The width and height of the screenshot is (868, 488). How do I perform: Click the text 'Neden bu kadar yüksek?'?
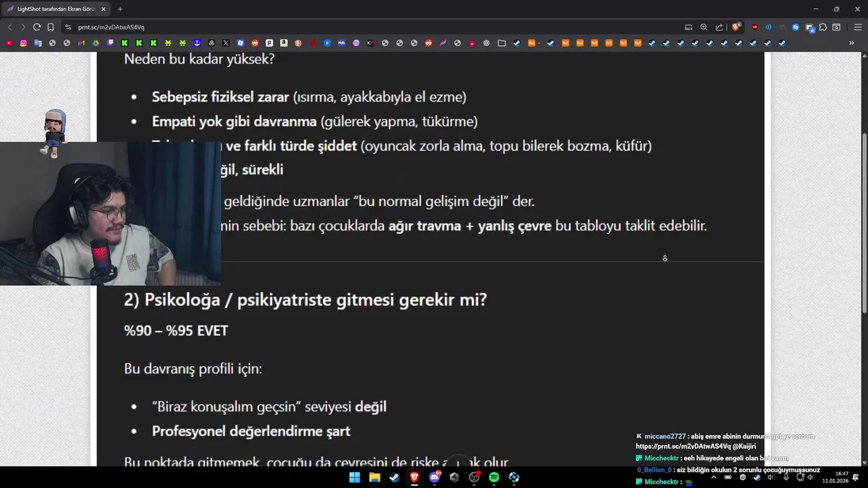(199, 59)
